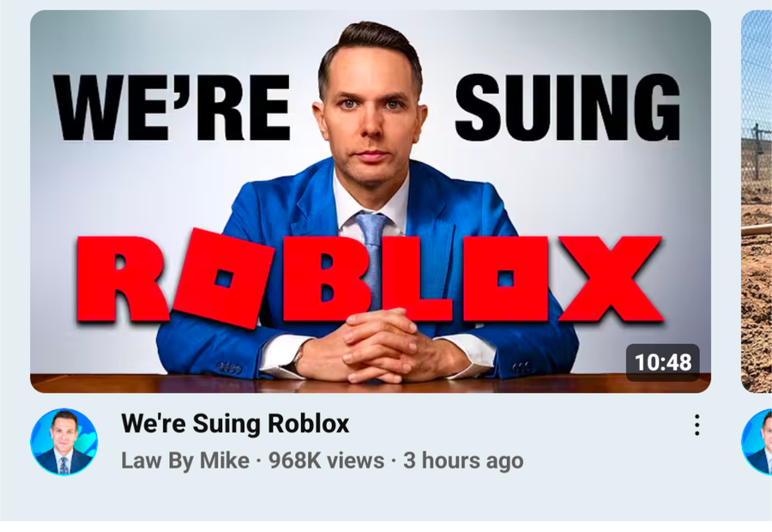
Task: Click the 968K views text
Action: [x=326, y=461]
